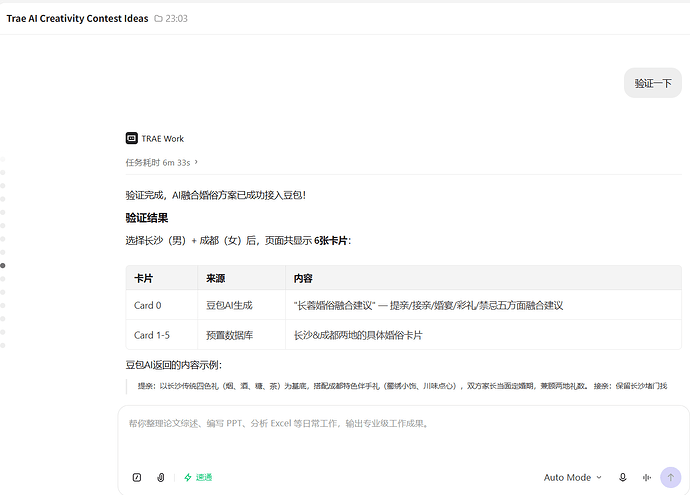The width and height of the screenshot is (690, 495).
Task: Attach a file with the paperclip icon
Action: point(161,477)
